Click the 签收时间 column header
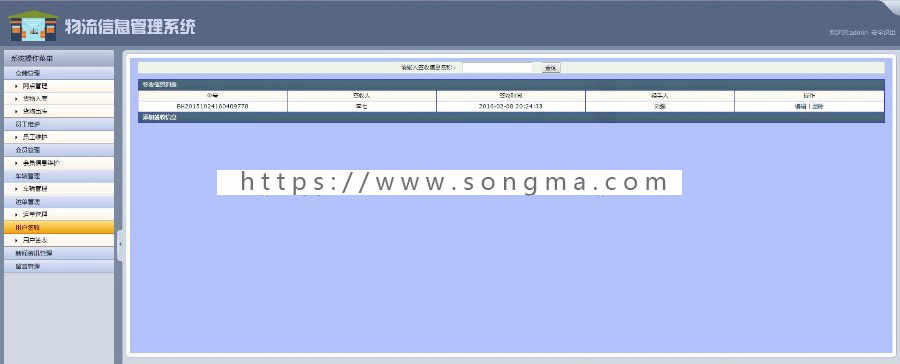 511,95
